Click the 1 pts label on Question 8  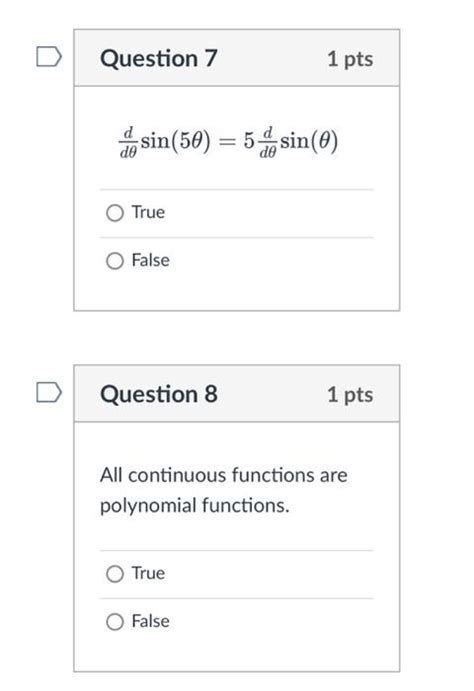pos(350,394)
